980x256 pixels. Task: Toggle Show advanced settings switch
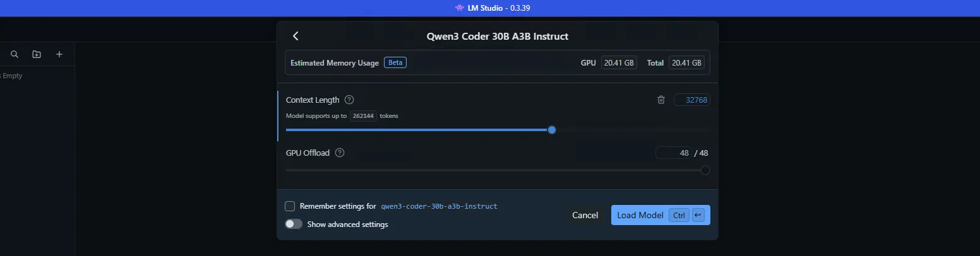[294, 224]
